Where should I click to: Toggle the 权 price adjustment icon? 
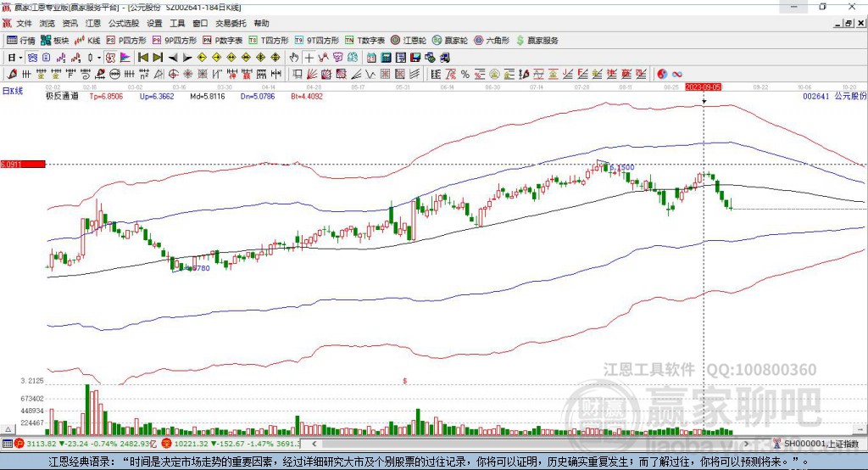(110, 58)
